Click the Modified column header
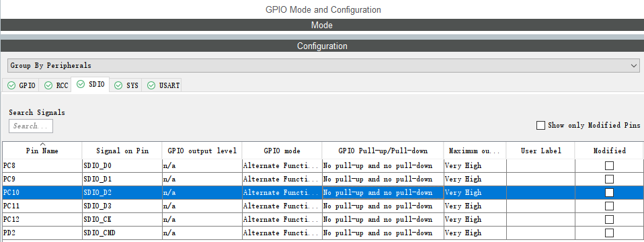Screen dimensions: 644x242 pyautogui.click(x=609, y=151)
